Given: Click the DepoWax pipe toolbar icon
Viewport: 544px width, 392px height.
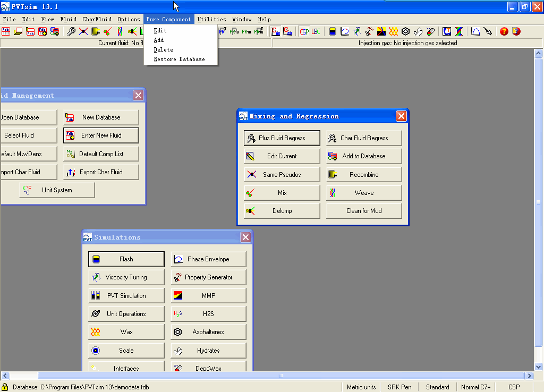Looking at the screenshot, I should [x=430, y=31].
